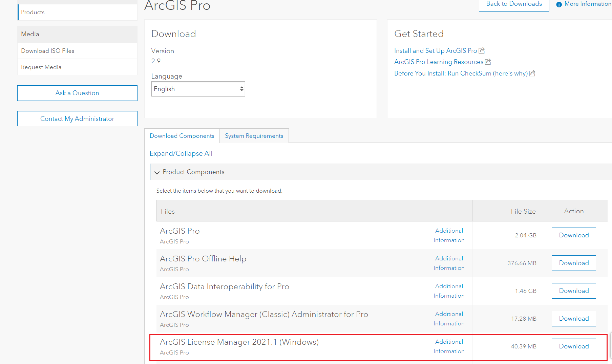Screen dimensions: 612x364
Task: Open the Products sidebar item
Action: [33, 12]
